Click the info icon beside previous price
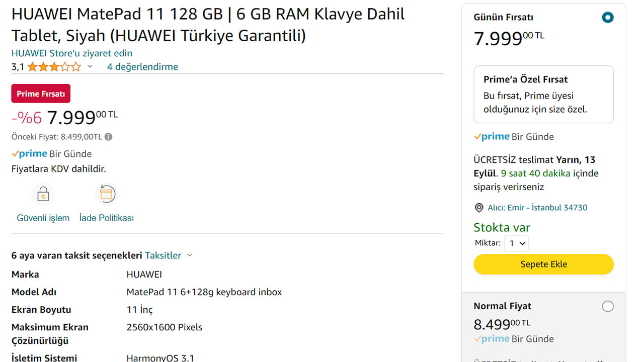644x362 pixels. [x=109, y=137]
